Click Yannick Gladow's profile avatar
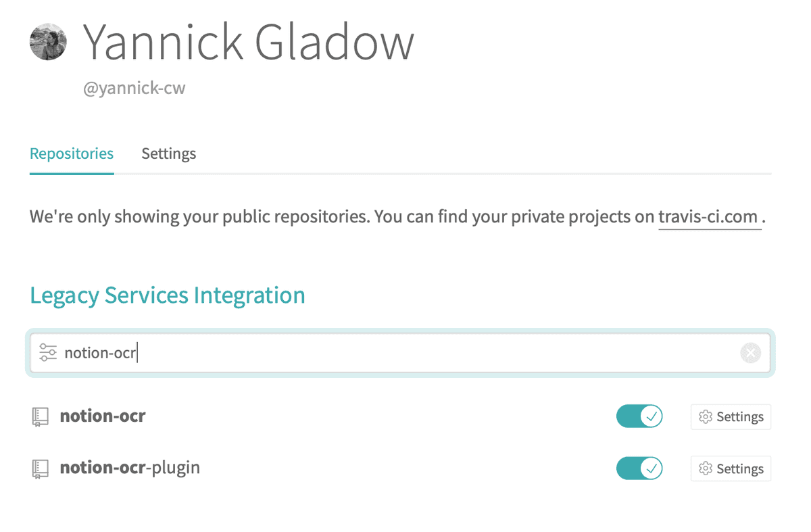 click(x=48, y=42)
